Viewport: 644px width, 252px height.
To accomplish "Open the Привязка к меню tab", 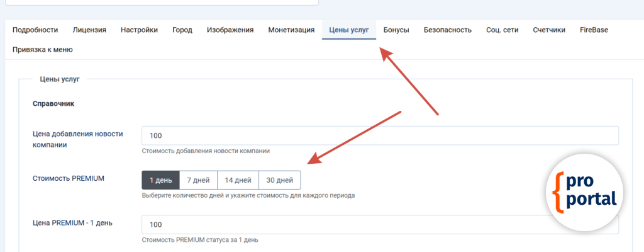I will pos(43,50).
